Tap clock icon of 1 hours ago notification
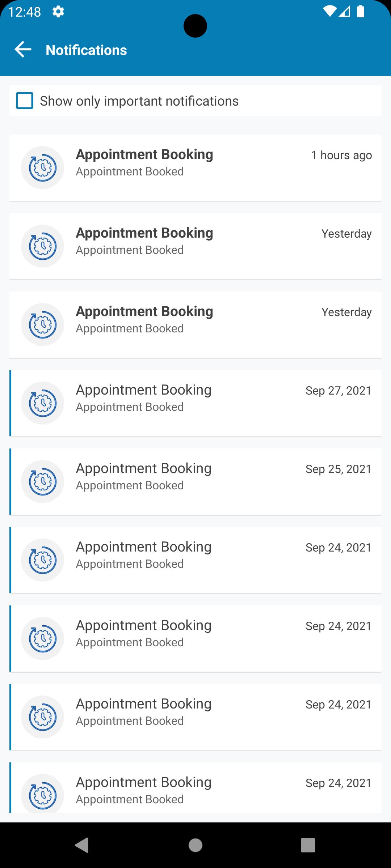 coord(43,167)
